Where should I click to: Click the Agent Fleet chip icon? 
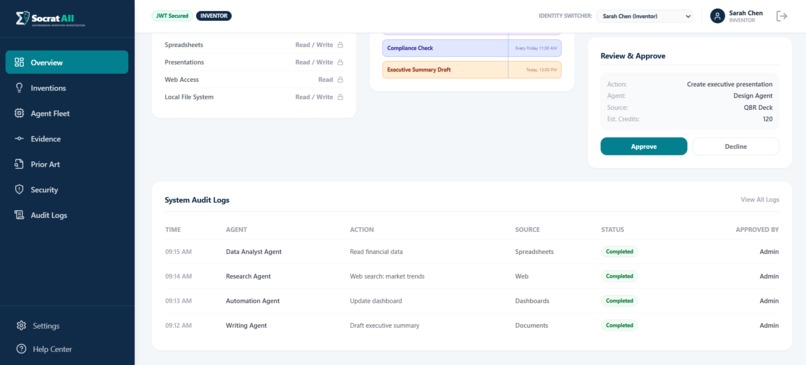20,113
